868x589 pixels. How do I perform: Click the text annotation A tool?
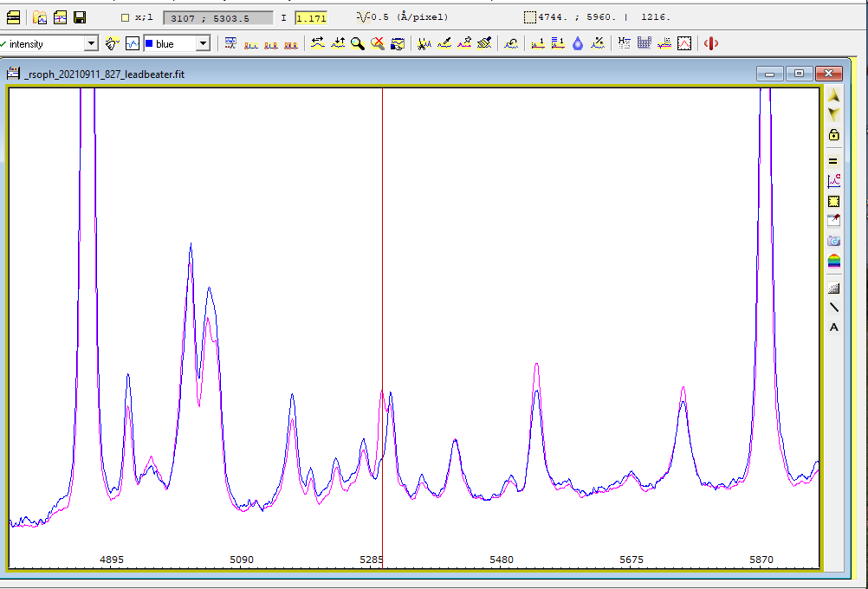point(833,327)
